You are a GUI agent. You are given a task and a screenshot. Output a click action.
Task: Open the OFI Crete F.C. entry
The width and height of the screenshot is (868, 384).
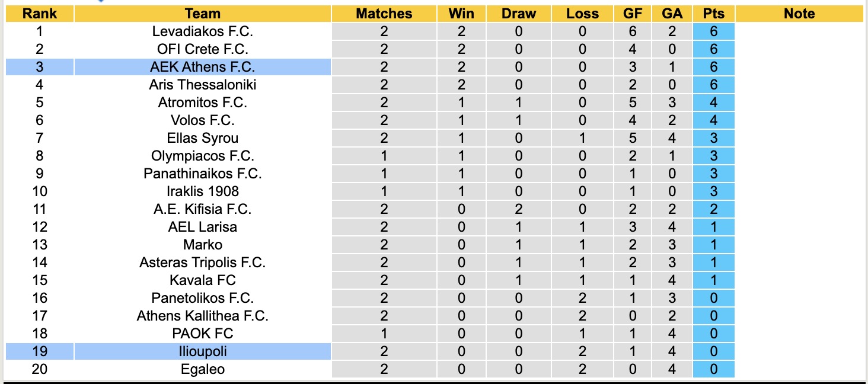(x=202, y=49)
